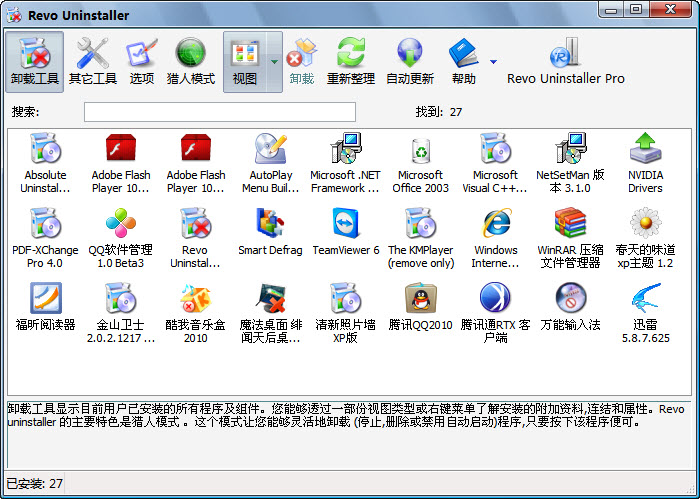
Task: Click the title bar Revo Uninstaller app icon
Action: (14, 15)
